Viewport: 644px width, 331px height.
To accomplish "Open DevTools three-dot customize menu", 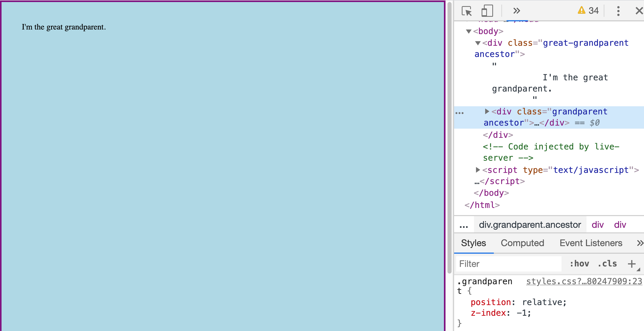I will [x=618, y=11].
